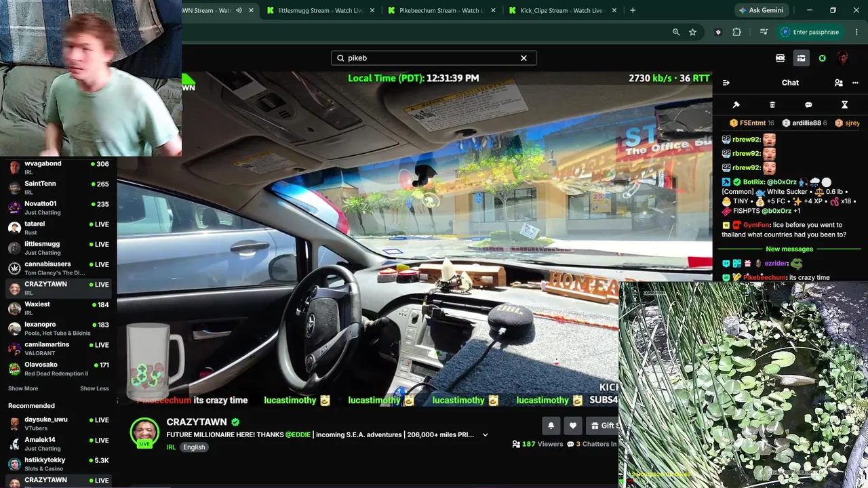Switch to the Kick_Clipz Stream tab
This screenshot has width=868, height=488.
tap(562, 10)
